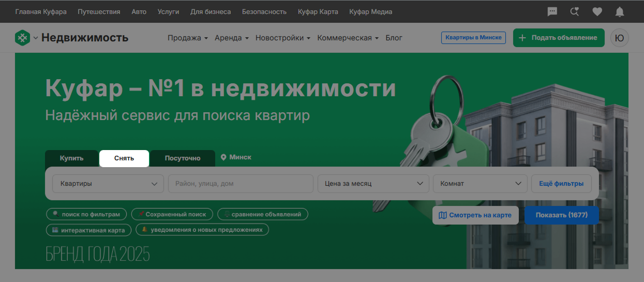This screenshot has height=282, width=644.
Task: Open notifications bell icon
Action: coord(619,11)
